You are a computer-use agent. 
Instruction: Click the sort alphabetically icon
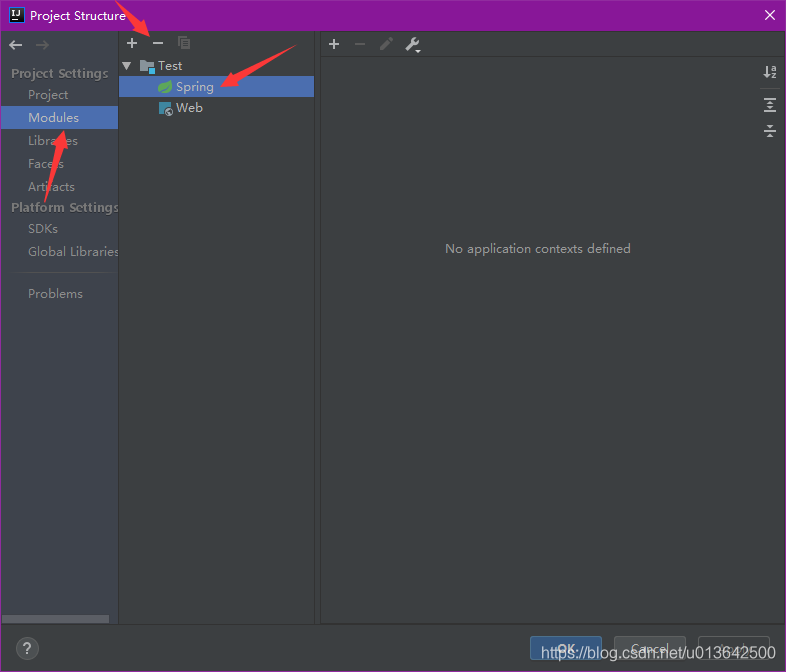(x=770, y=72)
